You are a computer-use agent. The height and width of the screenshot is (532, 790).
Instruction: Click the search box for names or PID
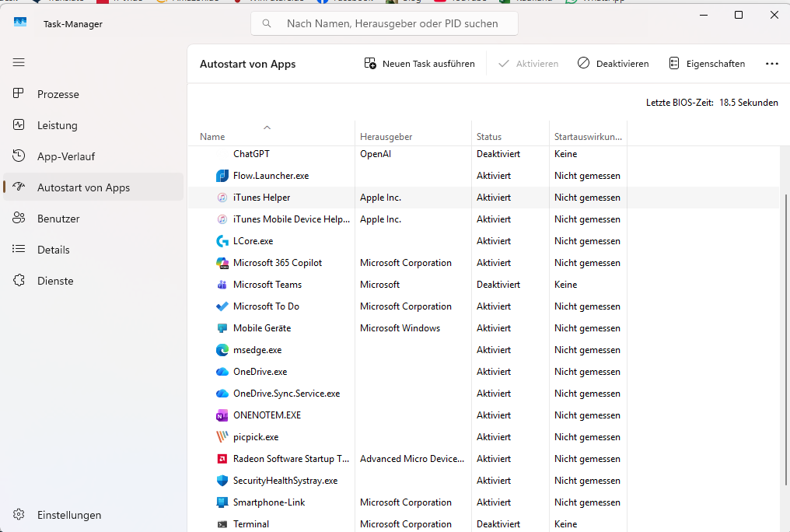point(384,23)
